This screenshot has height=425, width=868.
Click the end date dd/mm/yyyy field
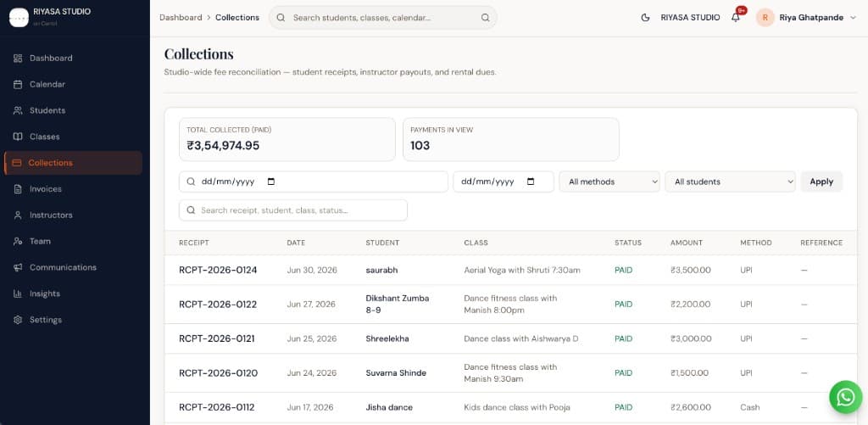[504, 182]
